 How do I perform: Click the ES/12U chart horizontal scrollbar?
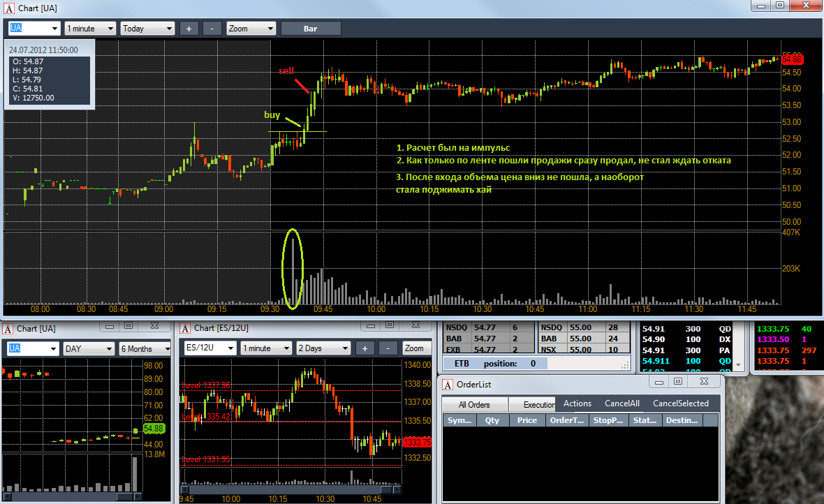[291, 489]
